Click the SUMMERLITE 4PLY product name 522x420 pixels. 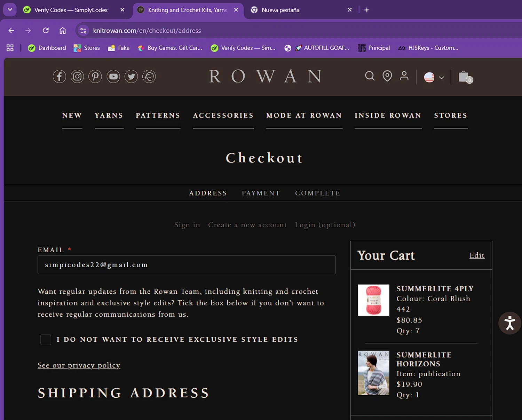435,289
